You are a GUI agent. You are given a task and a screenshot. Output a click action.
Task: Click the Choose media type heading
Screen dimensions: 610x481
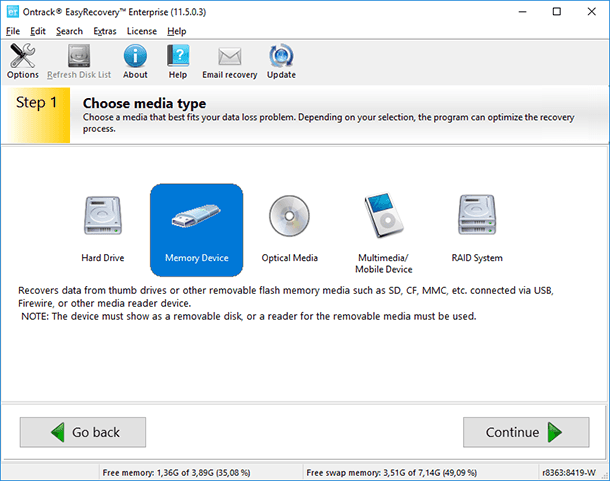pyautogui.click(x=144, y=103)
